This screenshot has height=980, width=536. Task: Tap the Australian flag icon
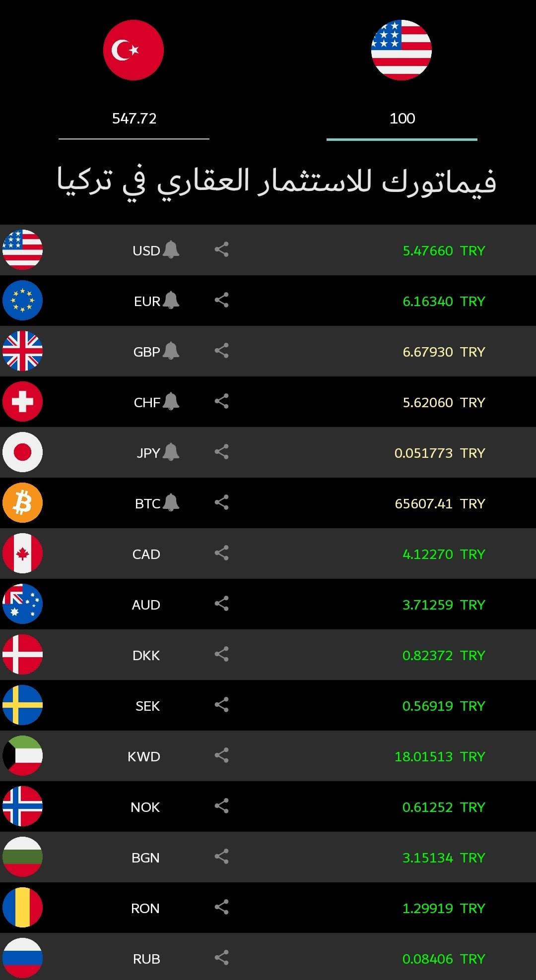(x=22, y=604)
